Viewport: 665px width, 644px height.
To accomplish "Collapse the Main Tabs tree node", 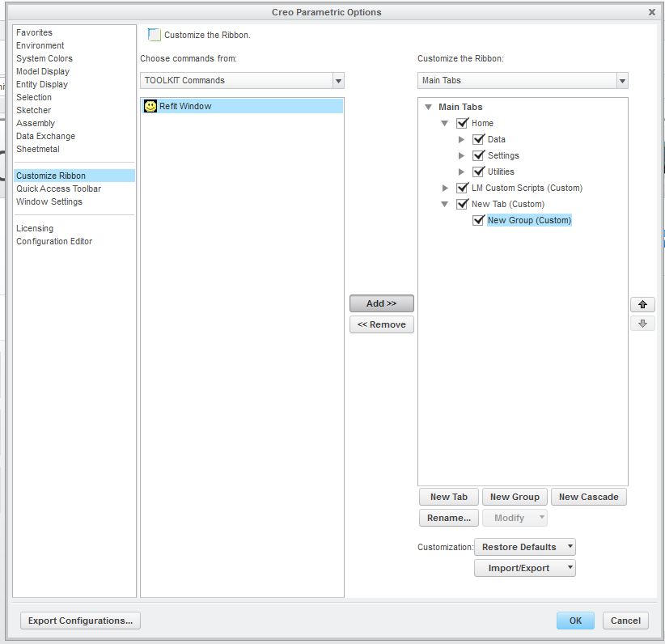I will pos(428,107).
